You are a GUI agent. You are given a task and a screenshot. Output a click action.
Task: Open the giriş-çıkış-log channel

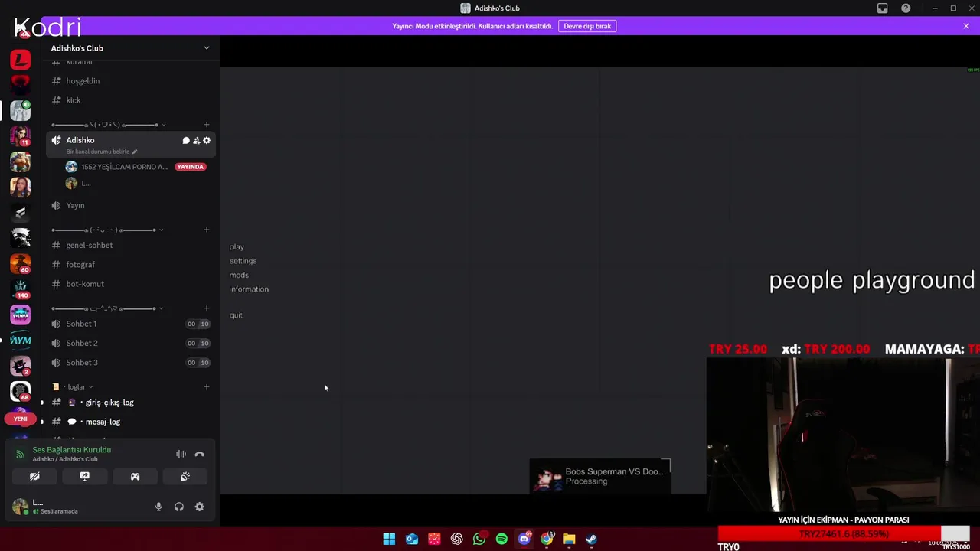pos(130,403)
